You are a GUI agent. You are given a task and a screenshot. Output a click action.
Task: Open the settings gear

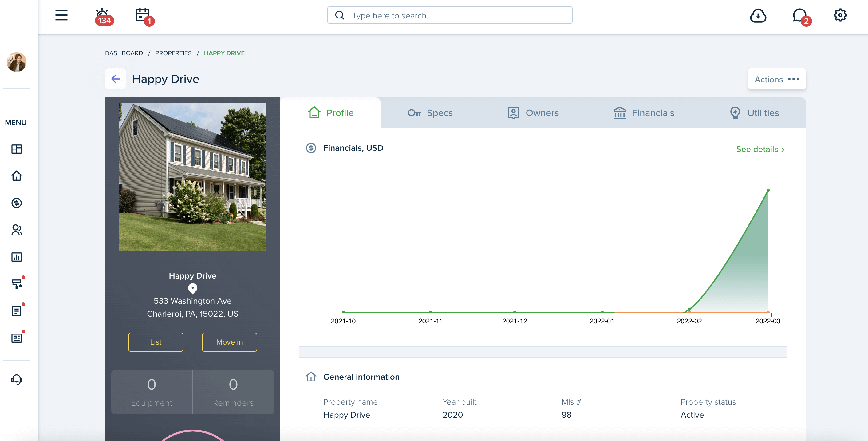[x=840, y=15]
